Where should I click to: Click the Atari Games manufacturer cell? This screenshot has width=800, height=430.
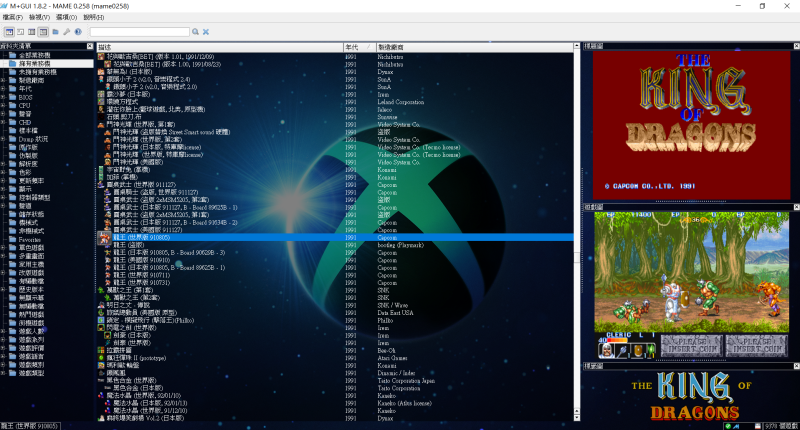392,358
